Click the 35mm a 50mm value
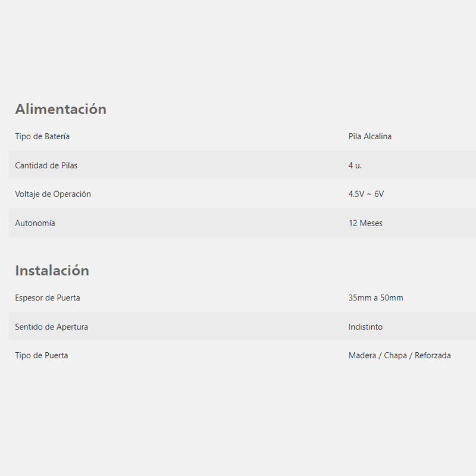This screenshot has height=476, width=476. point(376,298)
